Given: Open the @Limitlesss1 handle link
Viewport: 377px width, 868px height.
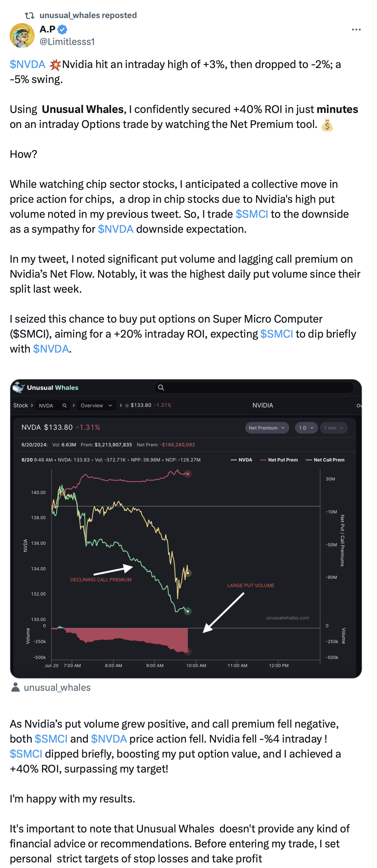Looking at the screenshot, I should point(67,42).
